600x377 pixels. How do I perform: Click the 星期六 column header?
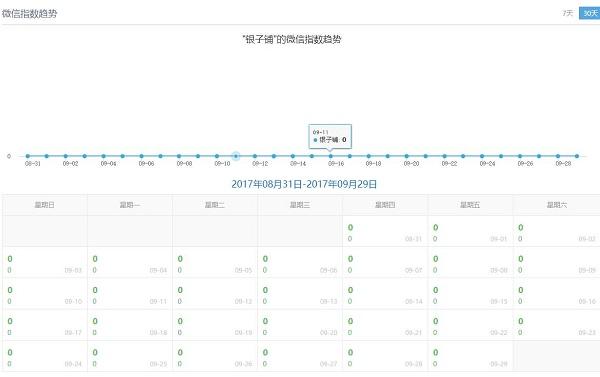[557, 205]
